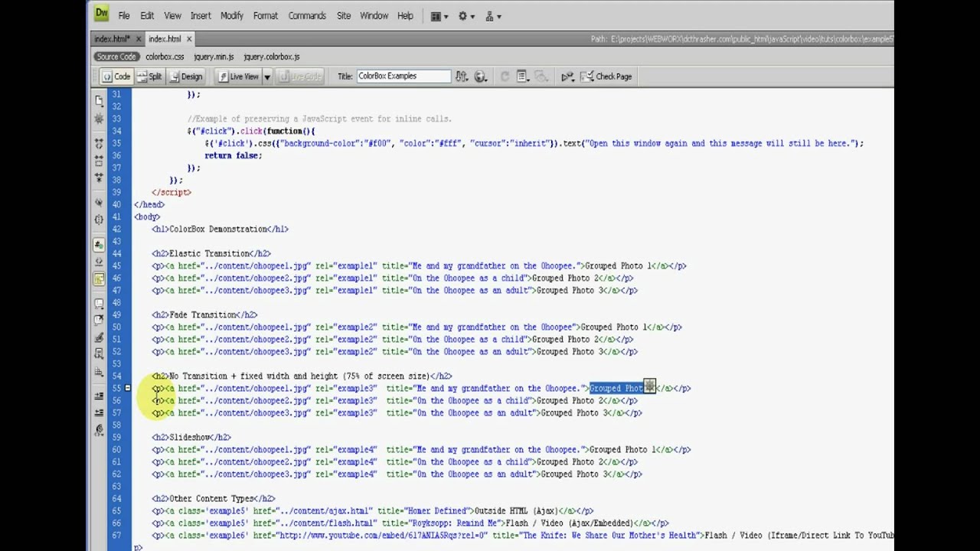Open the Edit menu
Screen dimensions: 980x551
point(147,15)
